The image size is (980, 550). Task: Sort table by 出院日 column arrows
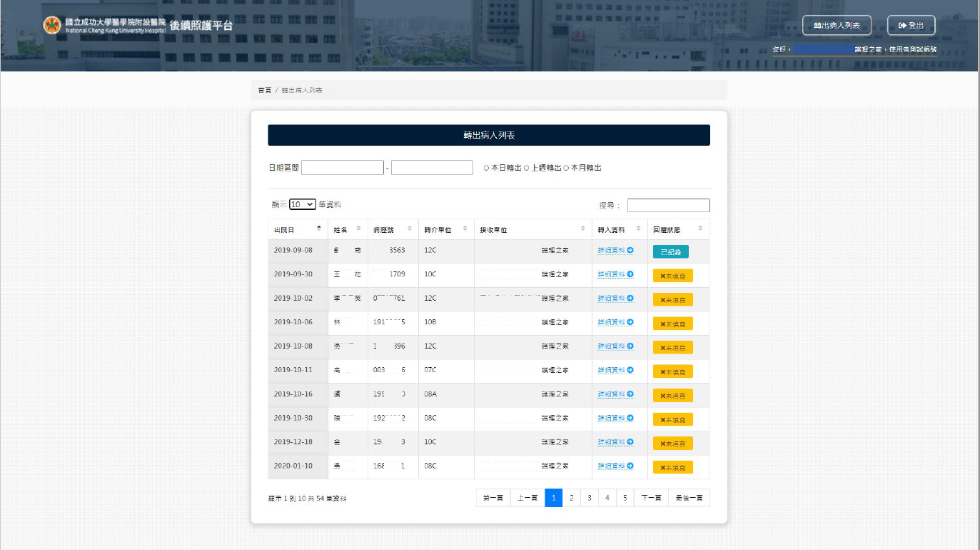coord(318,229)
